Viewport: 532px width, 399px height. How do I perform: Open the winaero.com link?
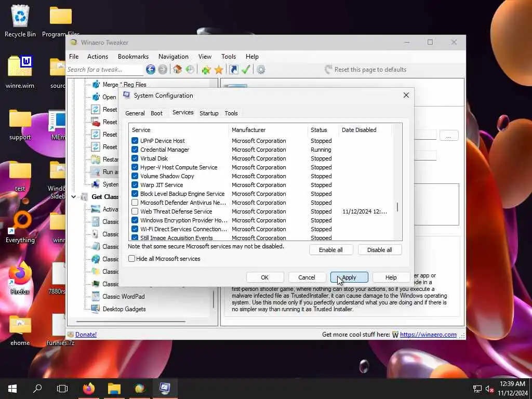click(x=428, y=335)
